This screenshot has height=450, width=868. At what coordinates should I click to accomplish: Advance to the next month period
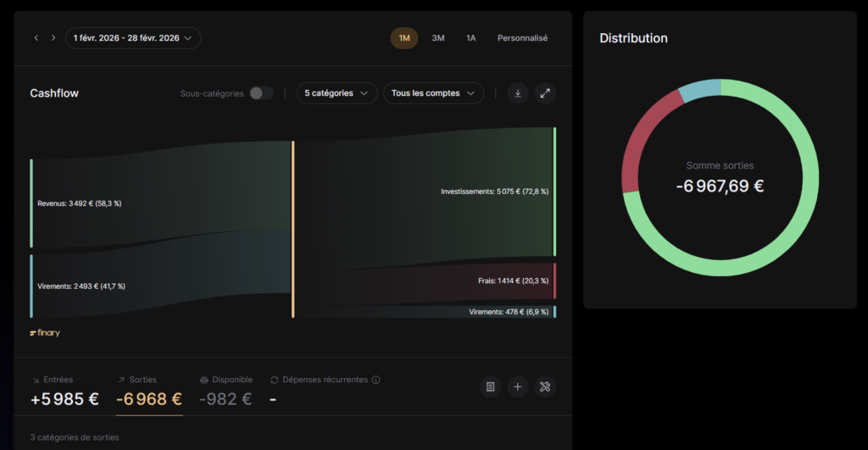click(x=53, y=38)
